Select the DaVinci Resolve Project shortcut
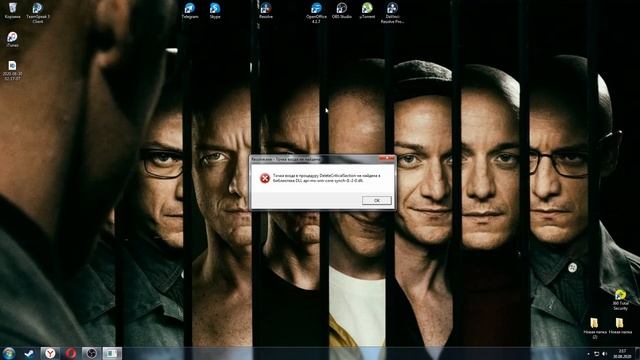 point(392,12)
